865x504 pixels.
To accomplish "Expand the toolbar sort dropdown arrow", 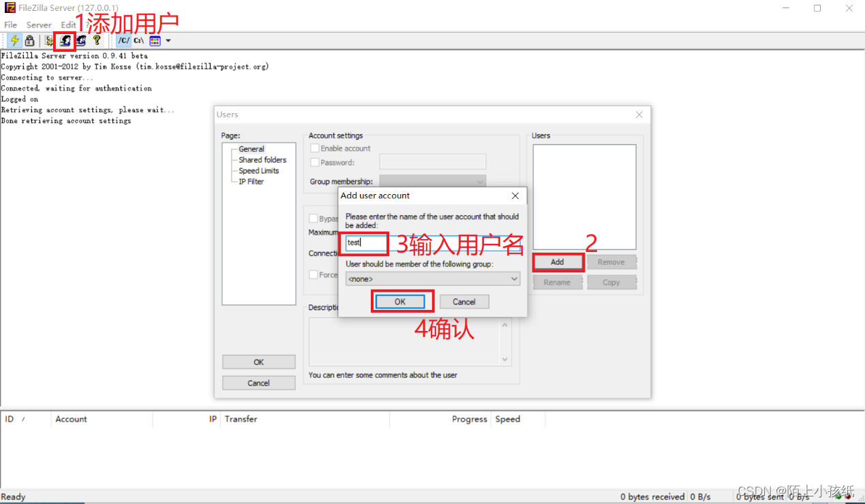I will (168, 41).
